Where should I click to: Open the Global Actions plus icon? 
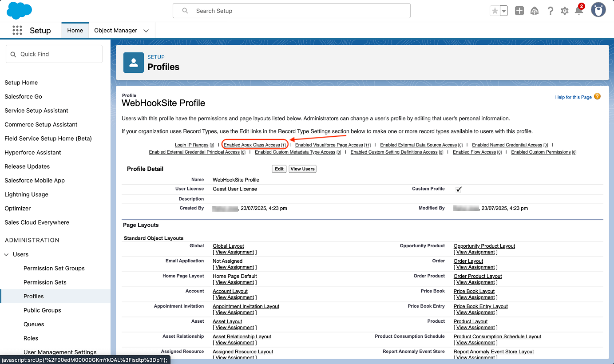coord(519,11)
